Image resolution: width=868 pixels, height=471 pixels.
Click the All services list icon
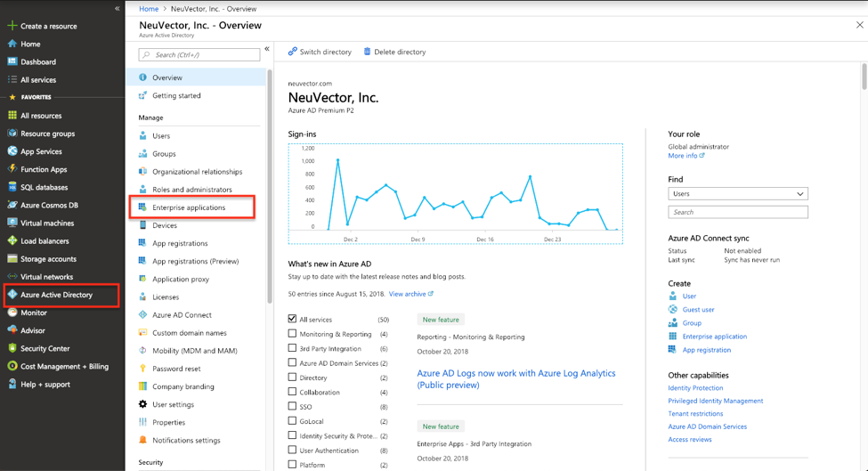click(12, 79)
